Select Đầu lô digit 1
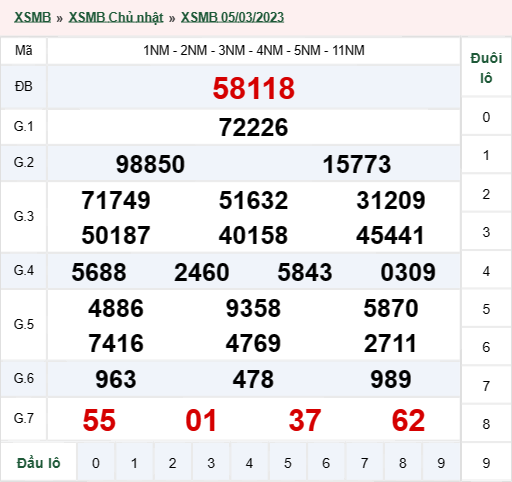The width and height of the screenshot is (512, 482). click(134, 463)
